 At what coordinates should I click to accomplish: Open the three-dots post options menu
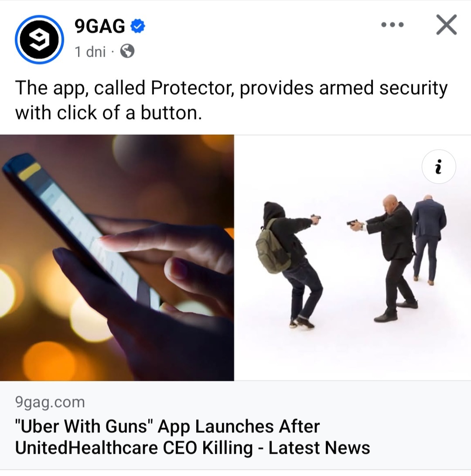(x=392, y=24)
